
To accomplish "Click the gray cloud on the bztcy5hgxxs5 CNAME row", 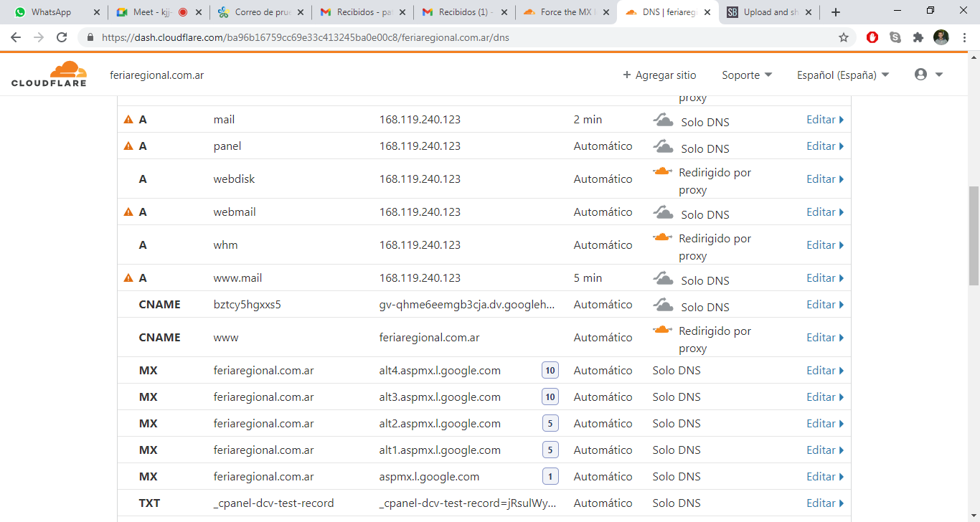I will [663, 305].
